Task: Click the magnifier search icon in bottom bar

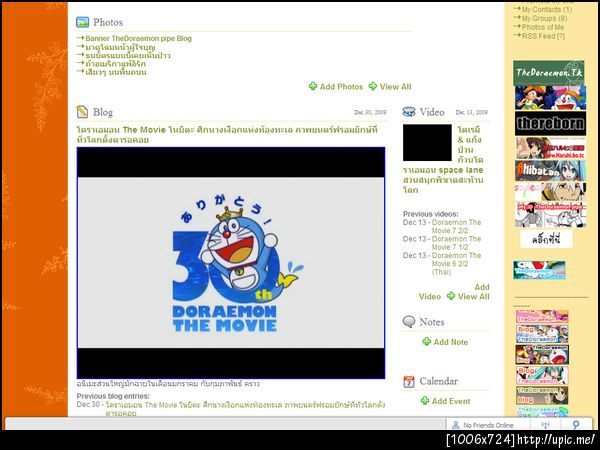Action: 576,424
